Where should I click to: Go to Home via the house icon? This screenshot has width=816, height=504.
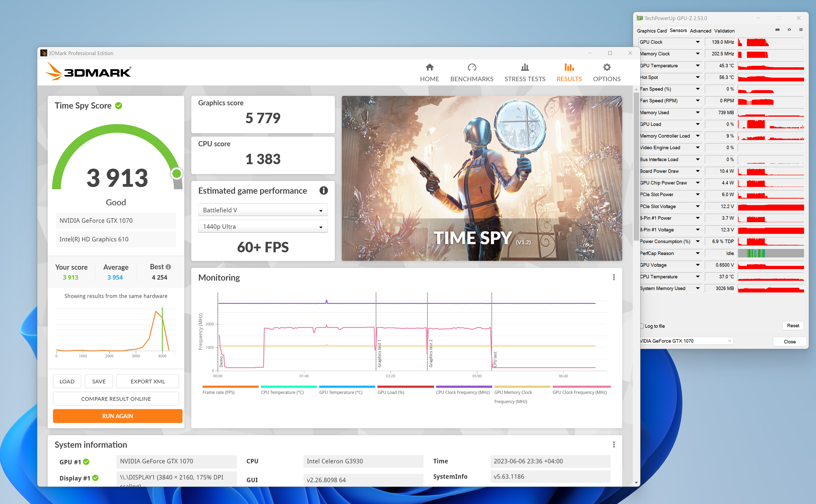(429, 68)
